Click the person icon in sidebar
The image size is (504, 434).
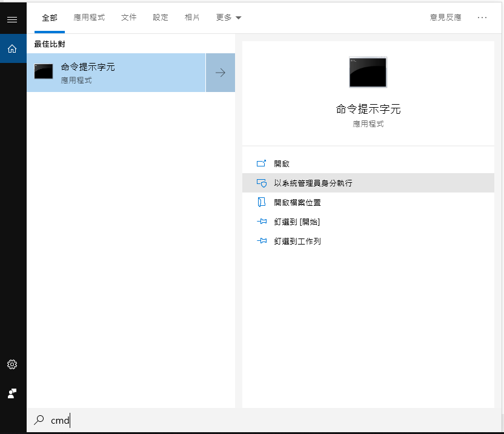point(12,393)
